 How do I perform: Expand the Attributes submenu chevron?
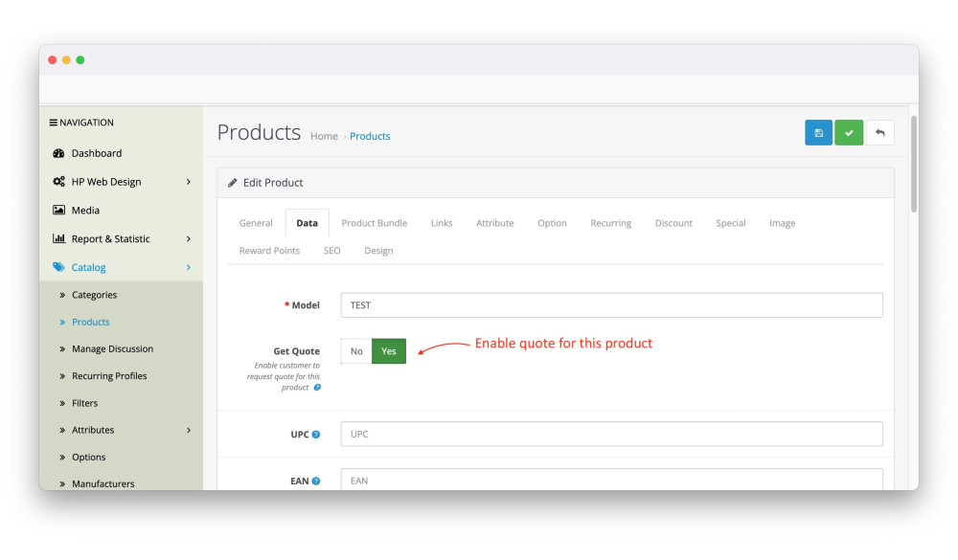click(189, 431)
